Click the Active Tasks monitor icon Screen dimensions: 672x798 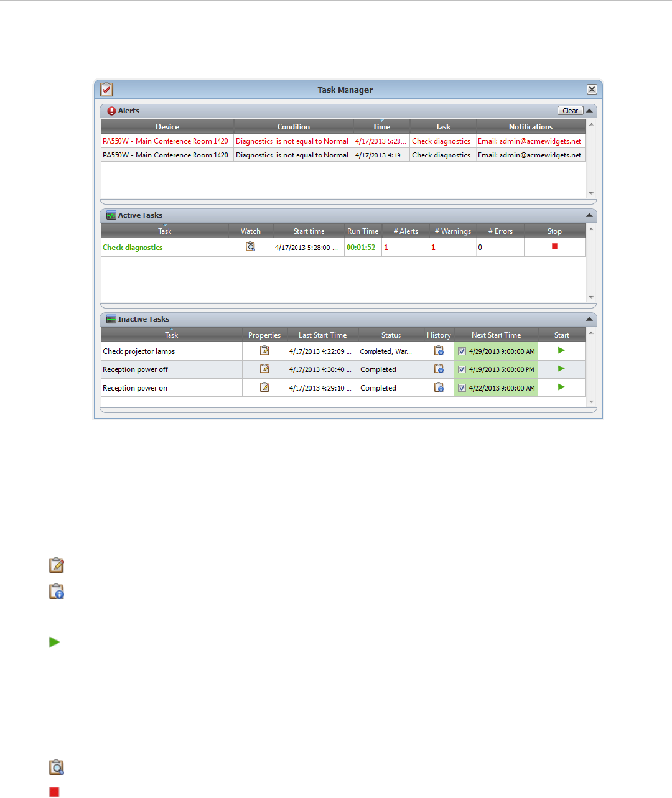click(x=111, y=215)
